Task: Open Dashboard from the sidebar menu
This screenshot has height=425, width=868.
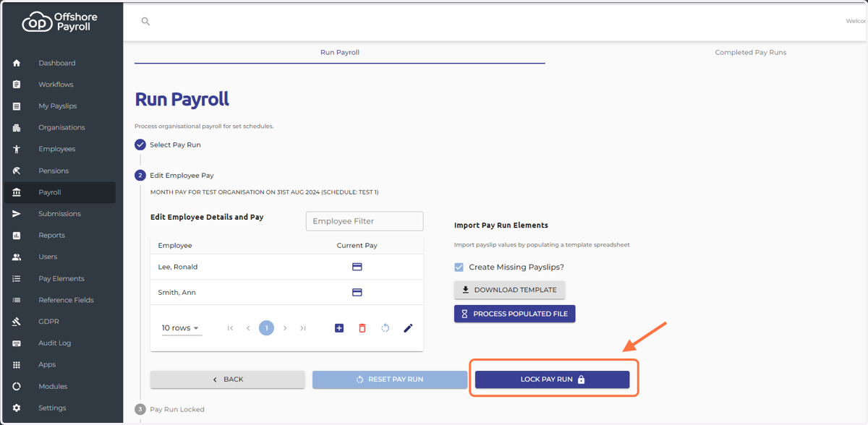Action: point(57,63)
